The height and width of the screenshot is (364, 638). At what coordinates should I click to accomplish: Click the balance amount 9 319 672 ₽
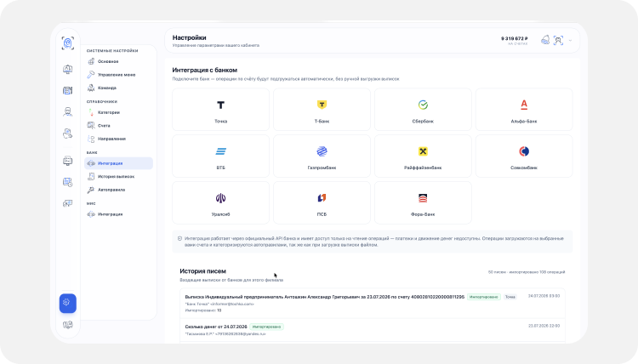[x=515, y=38]
